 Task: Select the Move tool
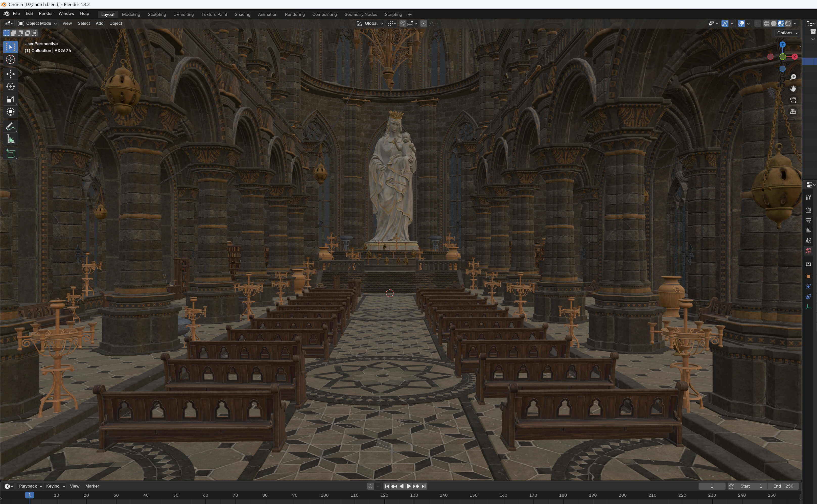pyautogui.click(x=11, y=74)
